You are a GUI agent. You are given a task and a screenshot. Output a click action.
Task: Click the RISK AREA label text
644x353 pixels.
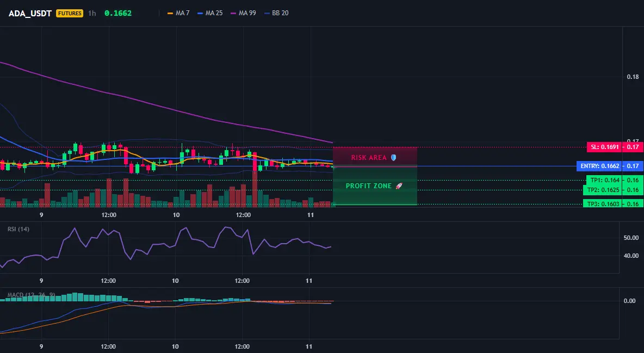point(369,157)
